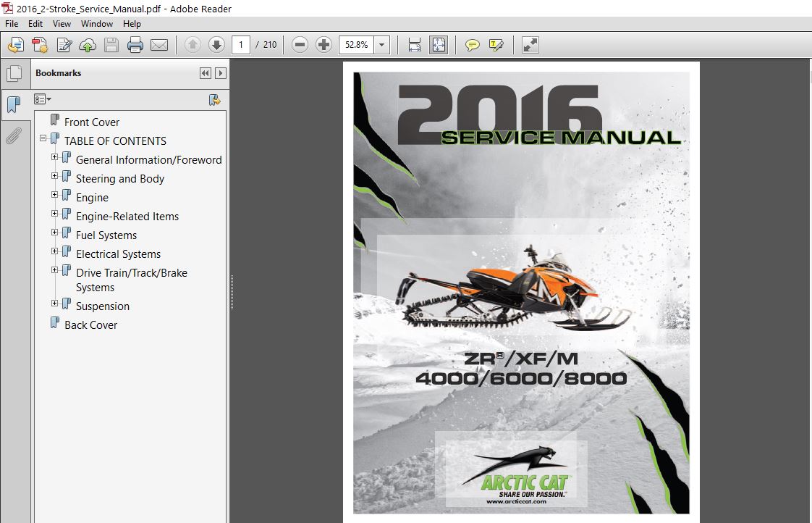Image resolution: width=812 pixels, height=523 pixels.
Task: Go to next page arrow
Action: (216, 45)
